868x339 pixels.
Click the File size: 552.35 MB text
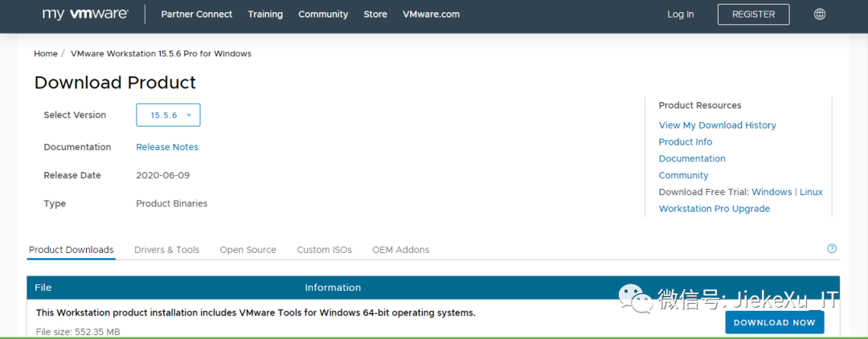click(78, 332)
